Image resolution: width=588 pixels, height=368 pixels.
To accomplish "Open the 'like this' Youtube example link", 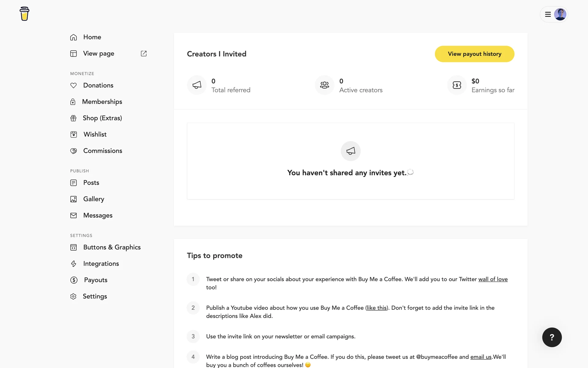I will [x=377, y=308].
